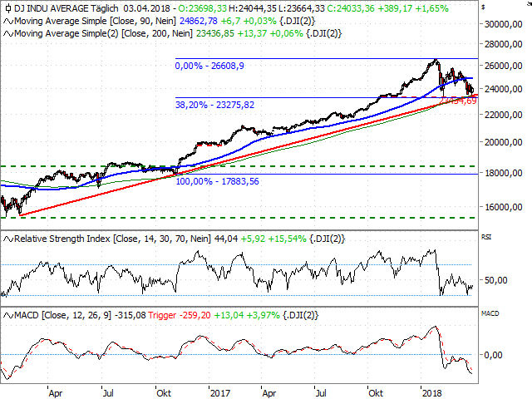
Task: Click the RSI scale label at right
Action: (486, 237)
